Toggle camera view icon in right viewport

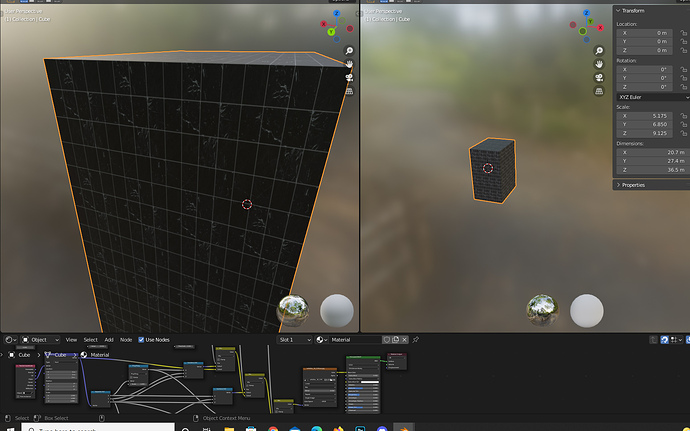pos(599,77)
